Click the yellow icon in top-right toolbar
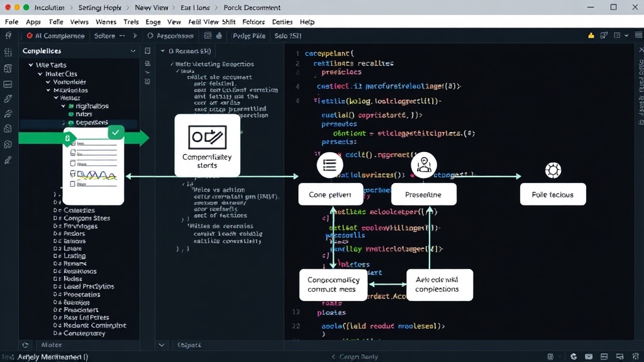Screen dimensions: 644x362 (591, 36)
